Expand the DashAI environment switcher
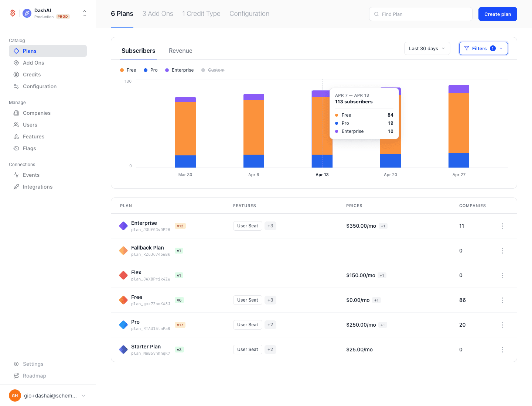Image resolution: width=532 pixels, height=406 pixels. pos(85,14)
